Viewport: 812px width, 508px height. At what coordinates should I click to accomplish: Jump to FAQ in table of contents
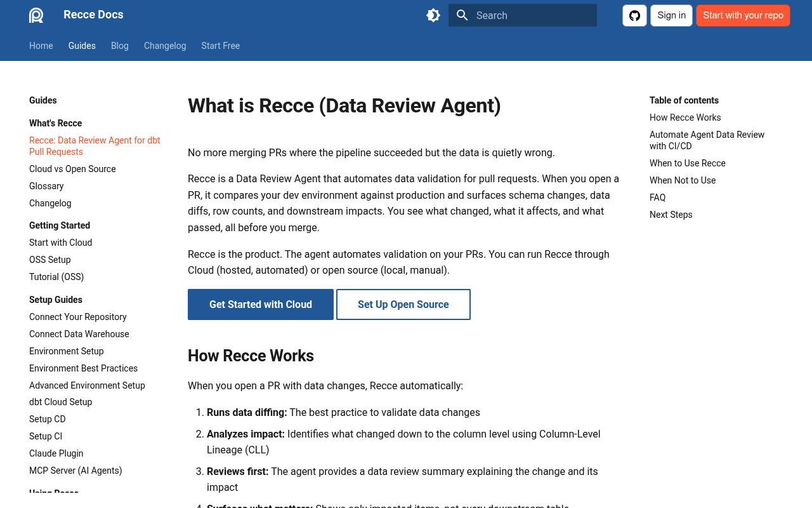pos(658,197)
